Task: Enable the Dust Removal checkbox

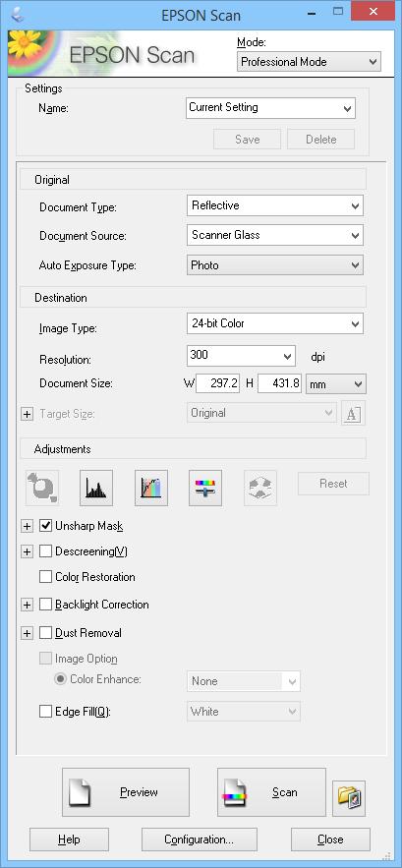Action: tap(45, 633)
